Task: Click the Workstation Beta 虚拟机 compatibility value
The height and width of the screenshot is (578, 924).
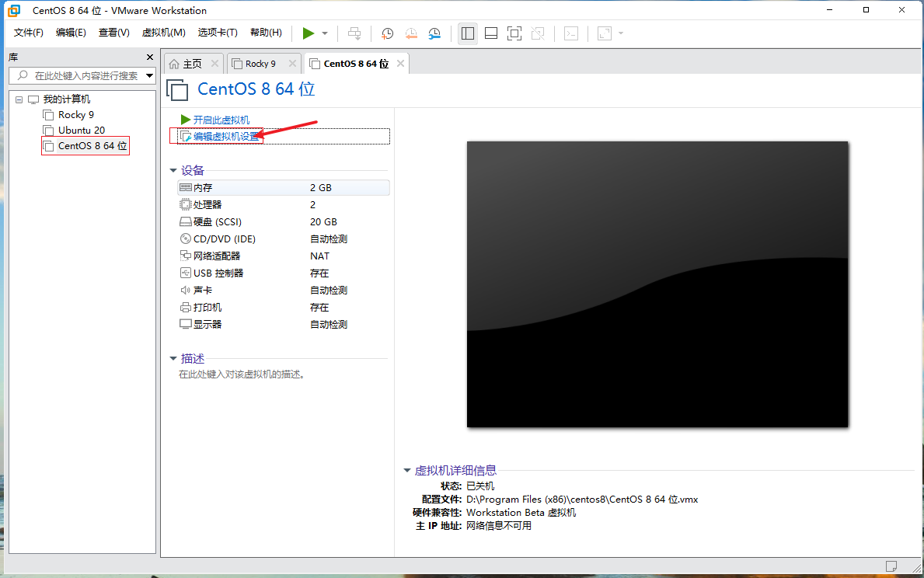Action: (x=521, y=513)
